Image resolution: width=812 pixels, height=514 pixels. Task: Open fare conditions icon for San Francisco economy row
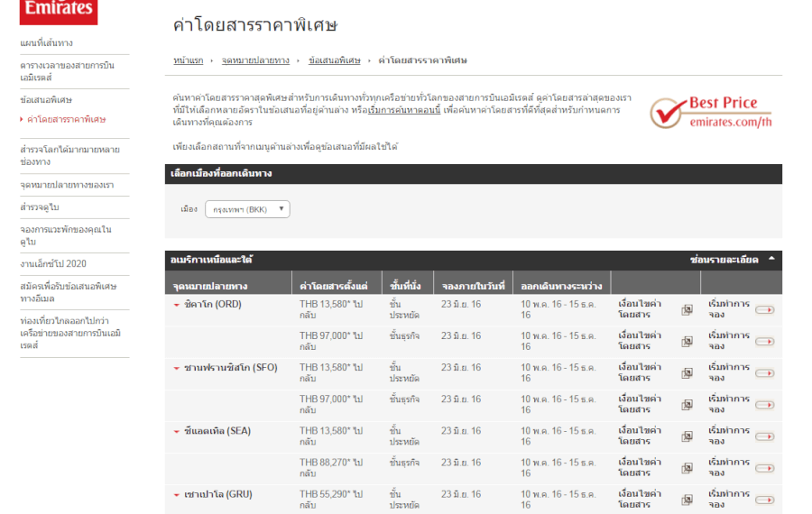[x=687, y=373]
